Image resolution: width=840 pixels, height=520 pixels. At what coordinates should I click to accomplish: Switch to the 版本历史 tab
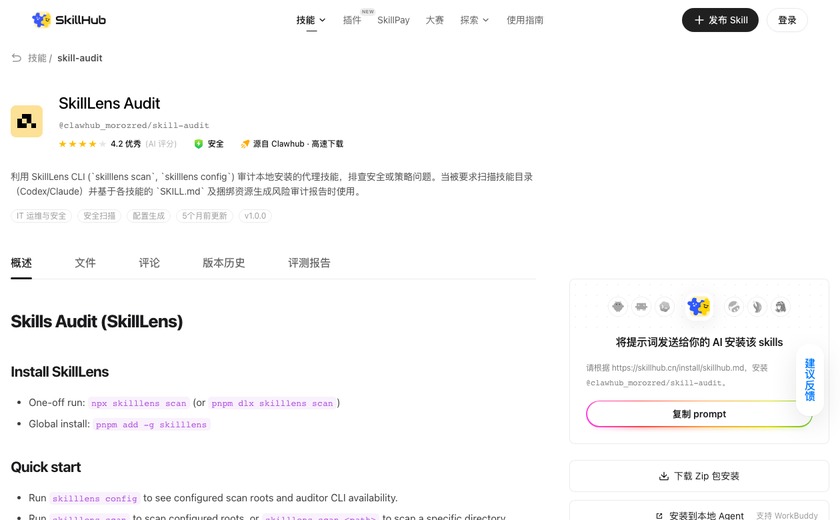coord(224,263)
